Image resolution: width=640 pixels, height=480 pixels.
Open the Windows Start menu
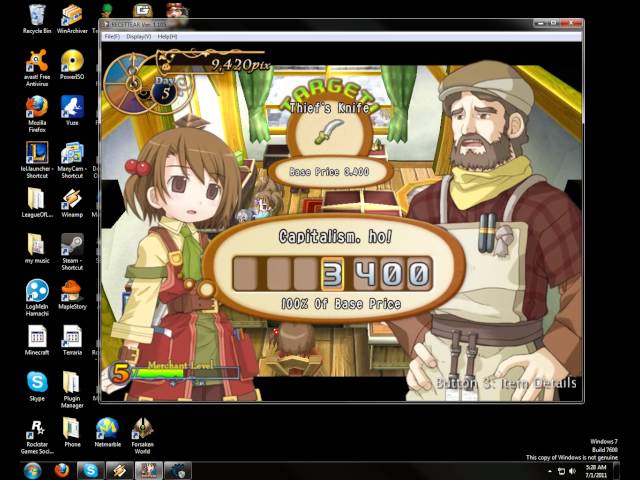[x=32, y=471]
